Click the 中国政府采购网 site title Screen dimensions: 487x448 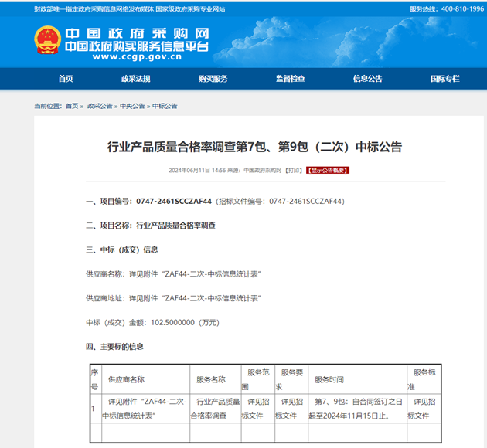pyautogui.click(x=137, y=33)
